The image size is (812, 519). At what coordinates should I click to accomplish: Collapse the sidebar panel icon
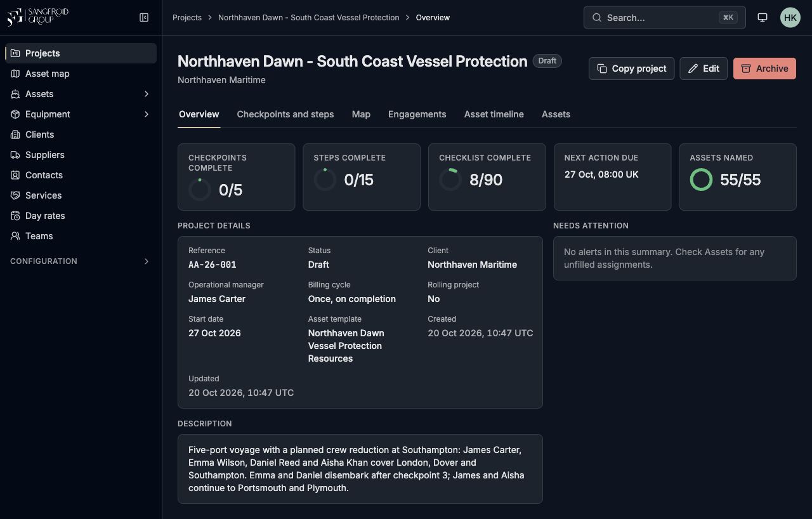[x=144, y=18]
